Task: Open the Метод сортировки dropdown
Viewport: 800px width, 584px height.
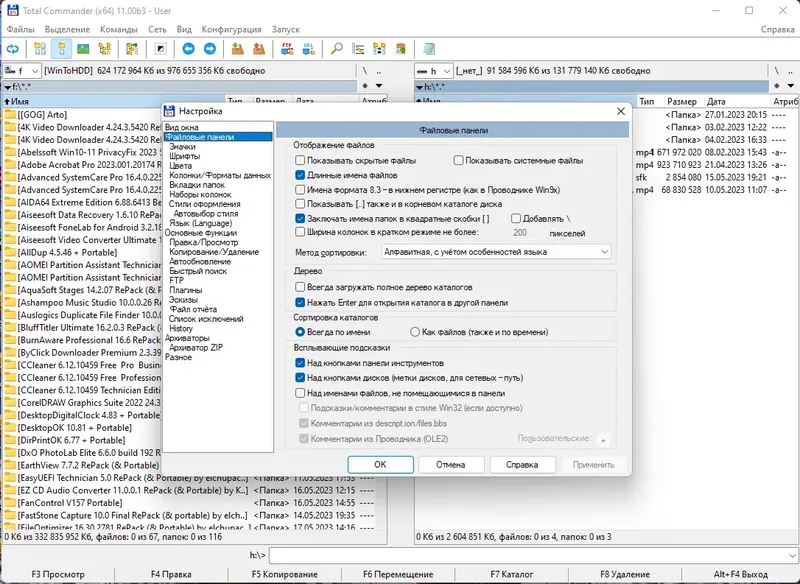Action: click(496, 251)
